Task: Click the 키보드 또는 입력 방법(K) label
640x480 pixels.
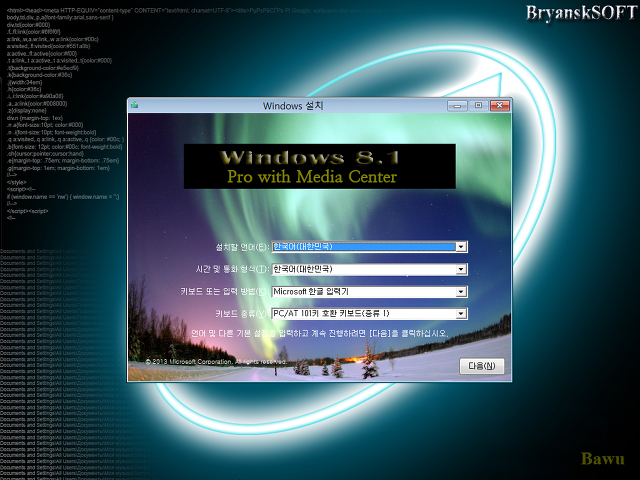Action: click(225, 291)
